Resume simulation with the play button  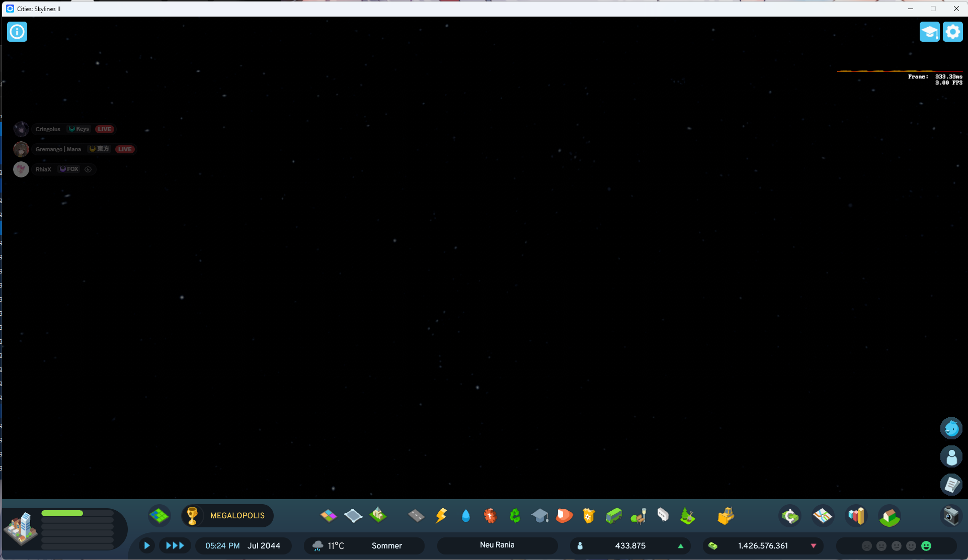147,545
